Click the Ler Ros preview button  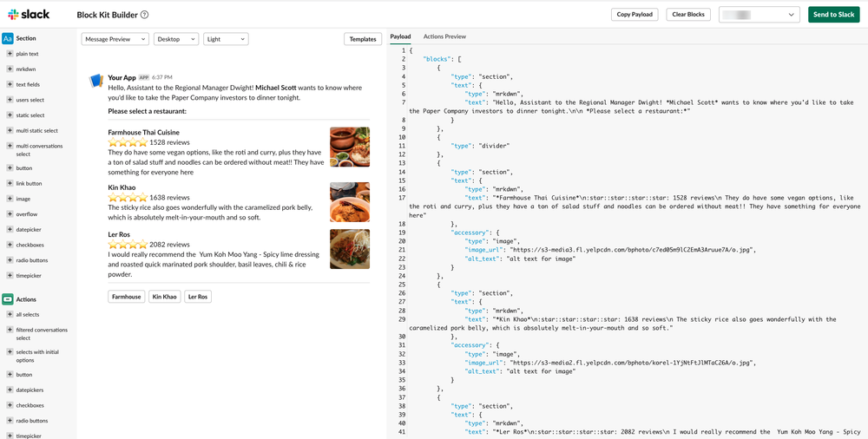[x=198, y=297]
